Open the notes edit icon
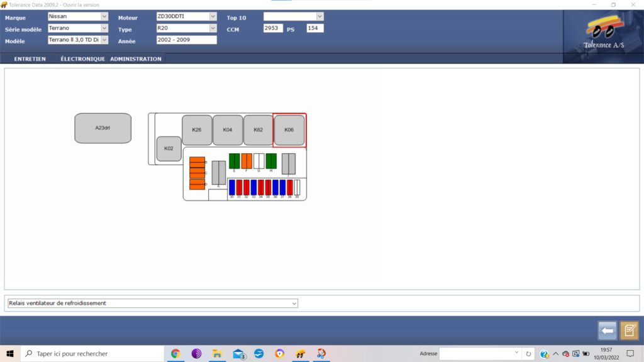Viewport: 644px width, 362px height. [x=629, y=331]
